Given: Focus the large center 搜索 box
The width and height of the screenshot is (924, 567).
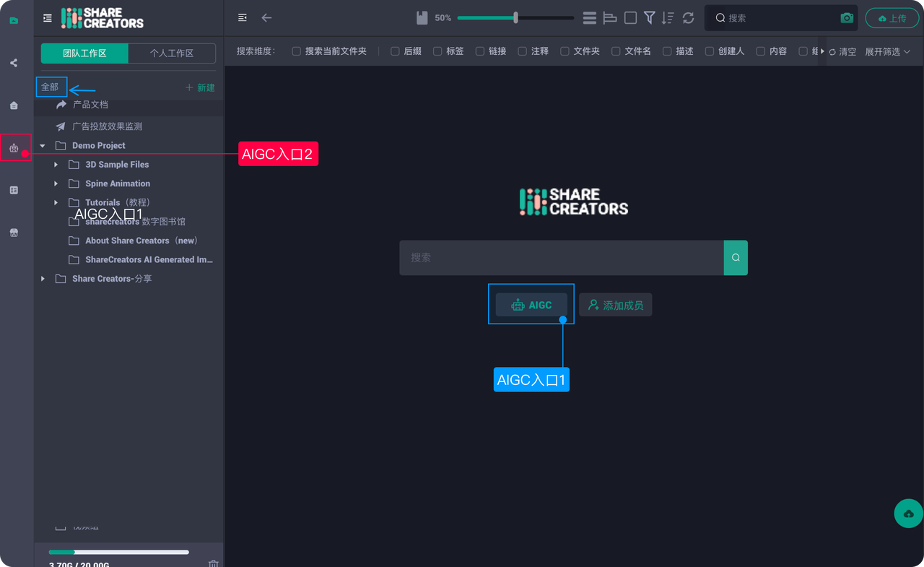Looking at the screenshot, I should coord(562,258).
